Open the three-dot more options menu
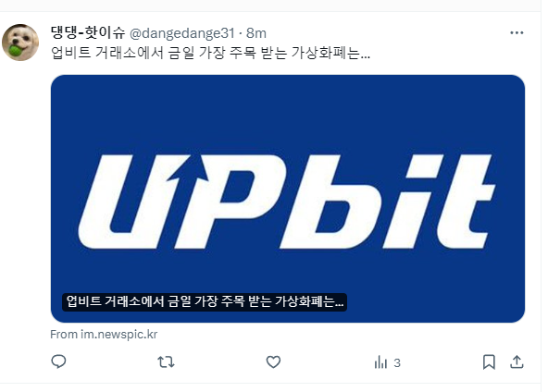This screenshot has height=392, width=548. (517, 32)
